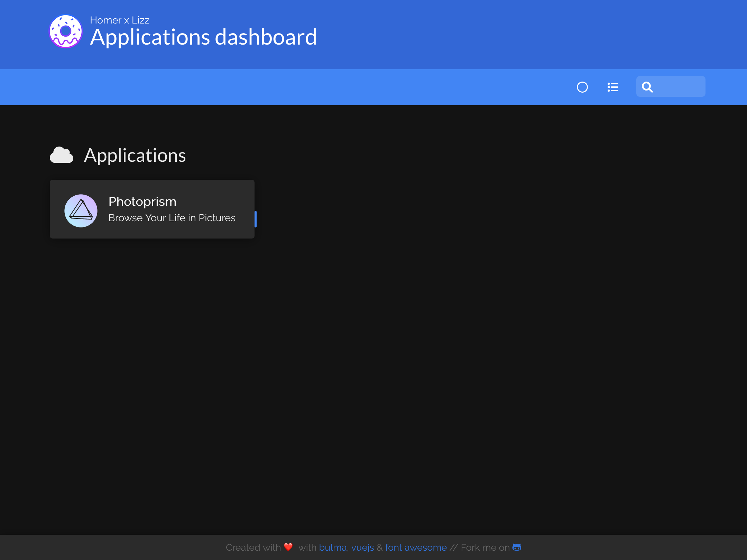Click 'Created with' footer text
This screenshot has width=747, height=560.
point(253,548)
